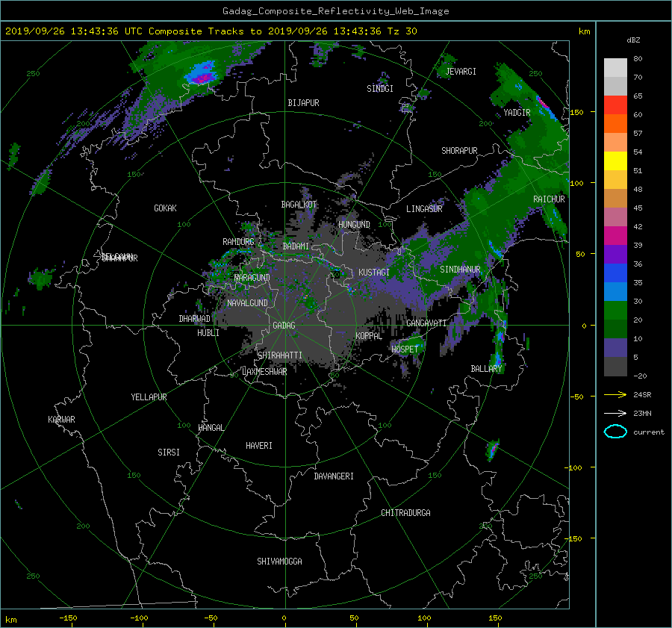Select the orange 57-60 dBZ legend swatch

[x=615, y=124]
